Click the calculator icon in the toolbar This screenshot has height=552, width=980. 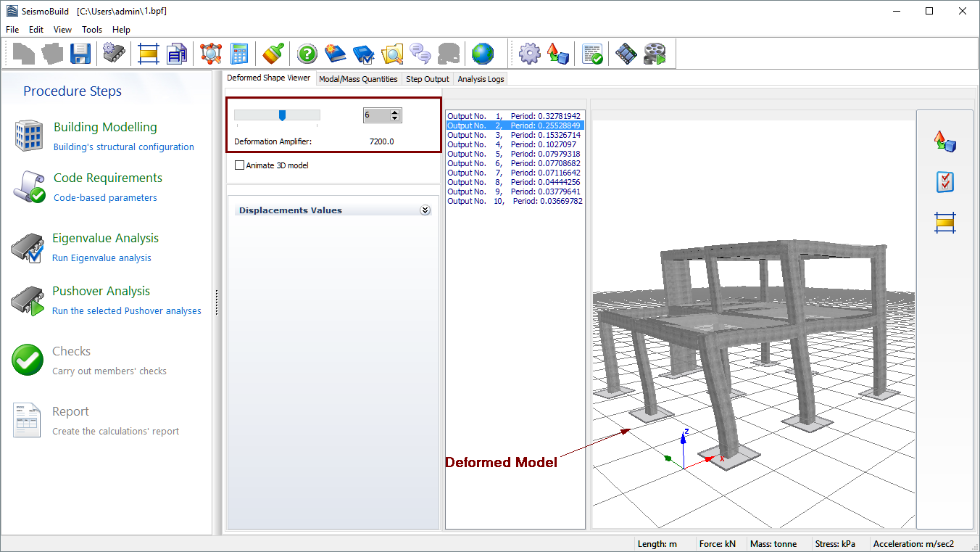239,54
